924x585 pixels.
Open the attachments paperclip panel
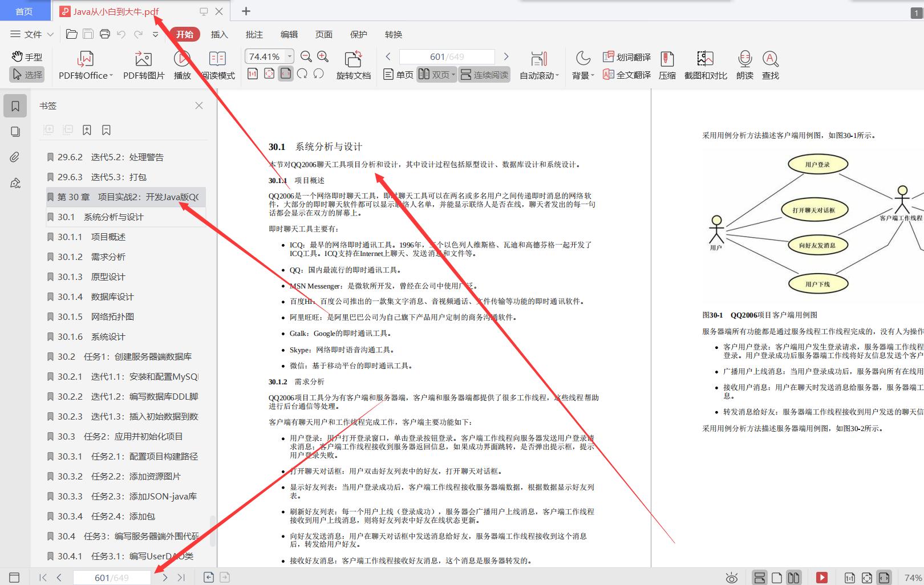[15, 157]
